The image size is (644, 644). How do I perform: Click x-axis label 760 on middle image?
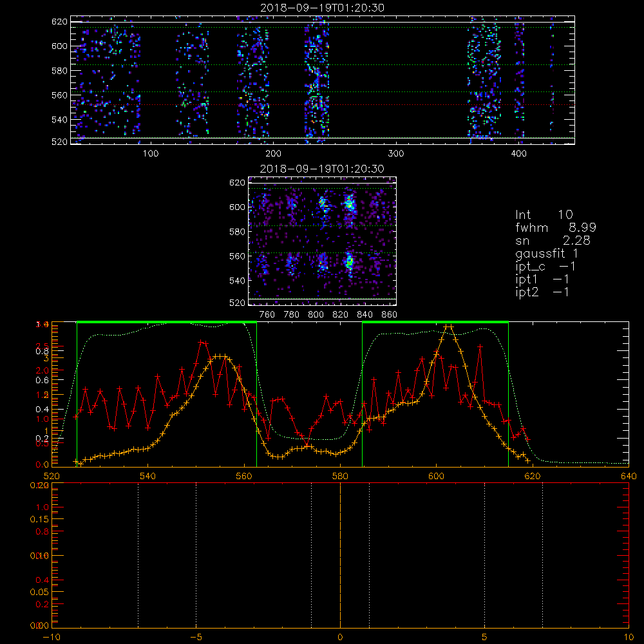coord(267,315)
